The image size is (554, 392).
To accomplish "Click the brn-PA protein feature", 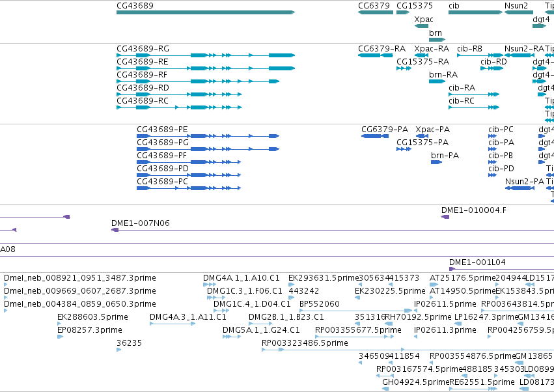I will click(x=436, y=162).
